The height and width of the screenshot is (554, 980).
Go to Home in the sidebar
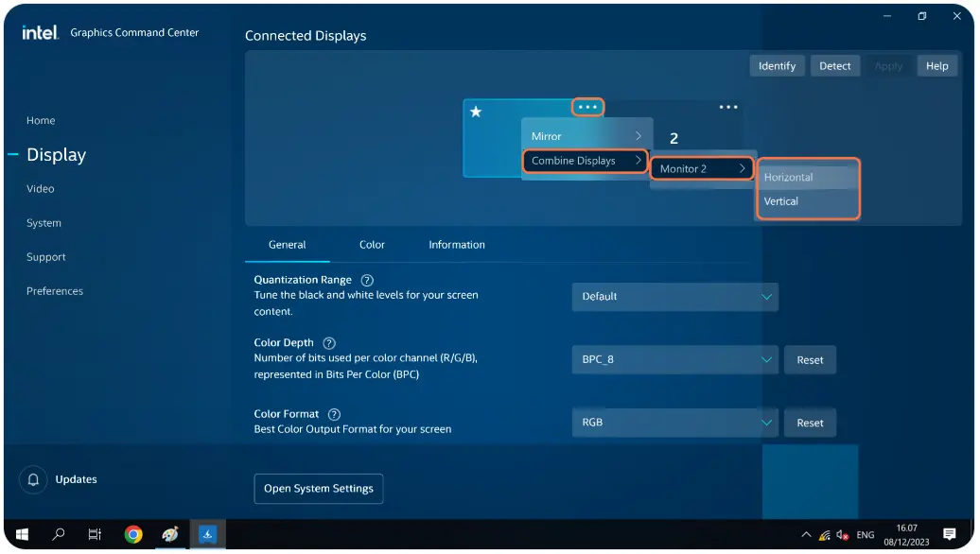41,121
